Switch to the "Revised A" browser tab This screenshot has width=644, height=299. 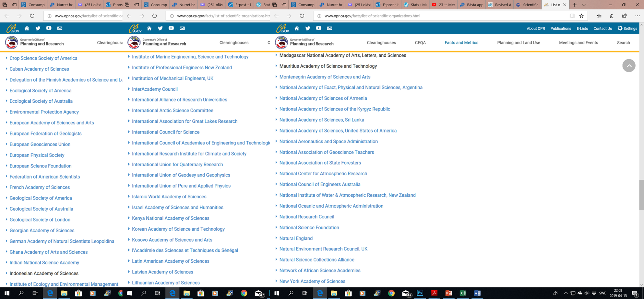click(499, 5)
